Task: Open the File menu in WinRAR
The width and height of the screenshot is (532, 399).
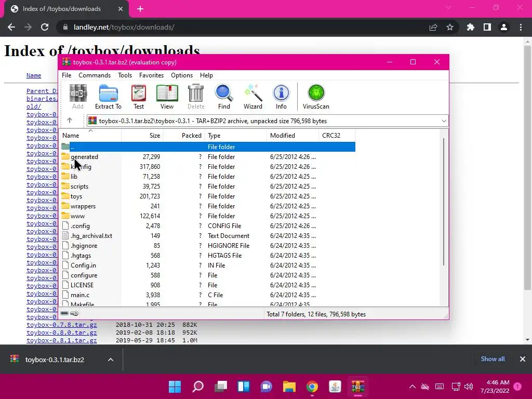Action: pos(66,75)
